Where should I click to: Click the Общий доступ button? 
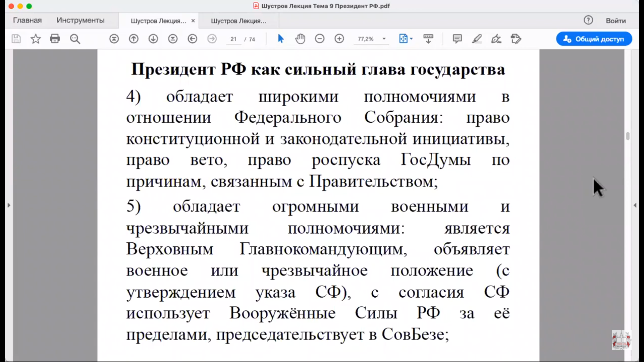click(x=594, y=39)
